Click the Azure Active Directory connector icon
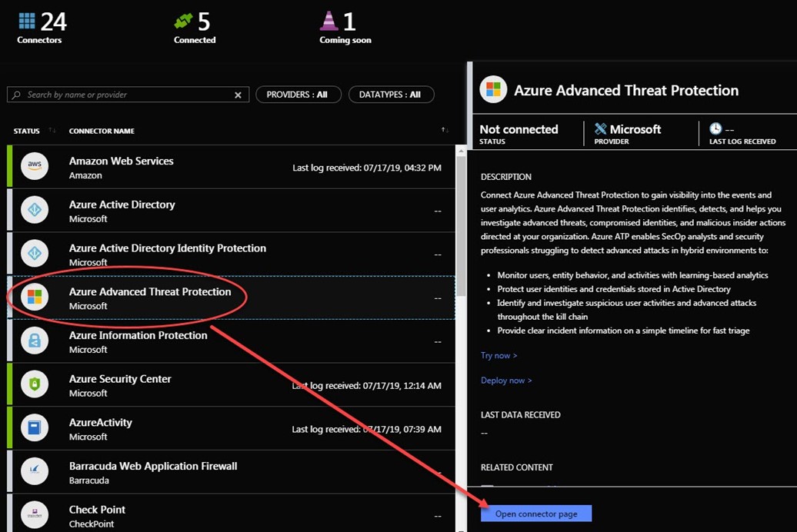This screenshot has height=532, width=797. tap(35, 211)
